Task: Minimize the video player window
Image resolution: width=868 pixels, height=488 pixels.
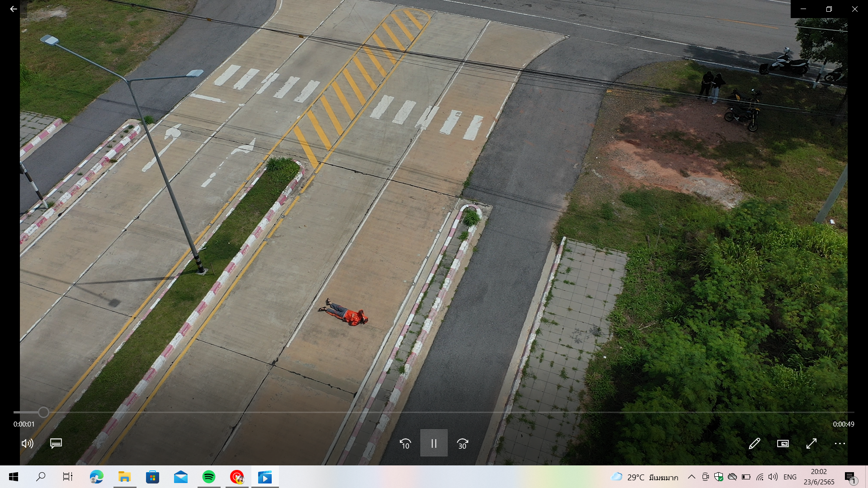Action: [x=803, y=9]
